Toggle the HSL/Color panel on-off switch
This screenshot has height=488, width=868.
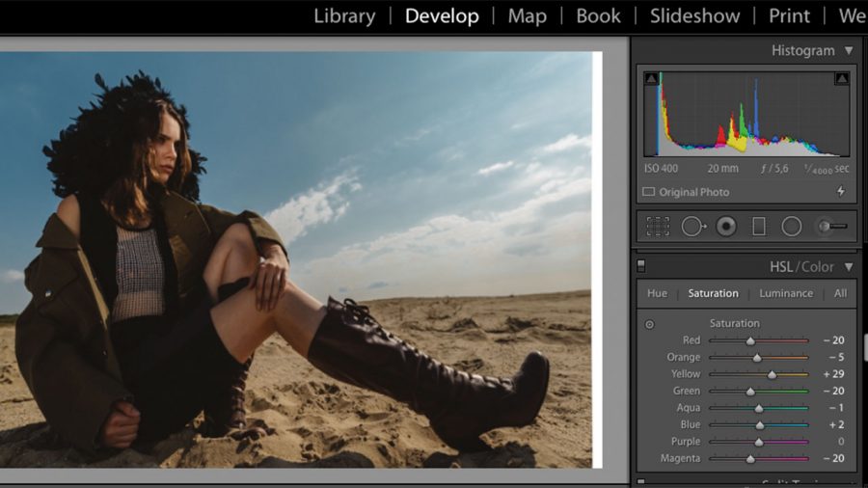tap(641, 267)
